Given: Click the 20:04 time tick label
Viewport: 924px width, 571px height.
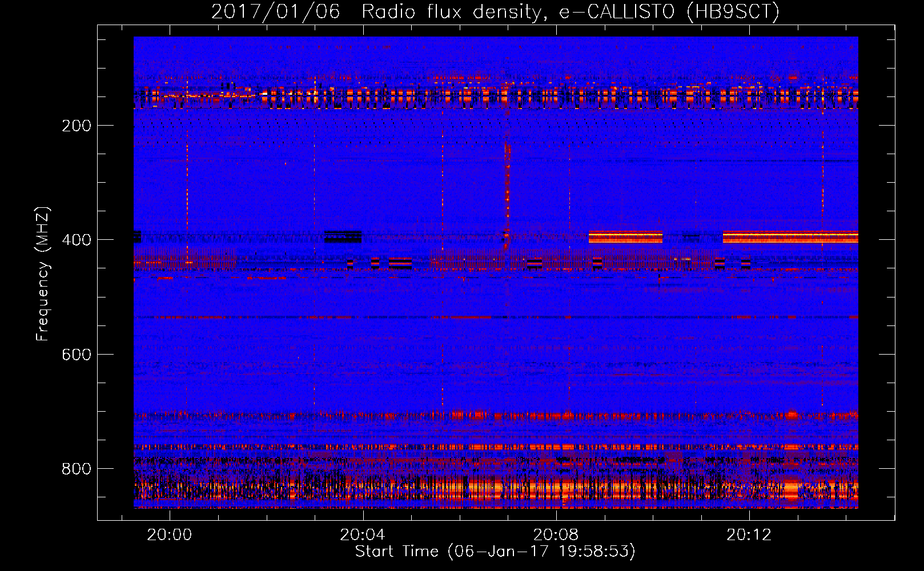Looking at the screenshot, I should (x=363, y=535).
